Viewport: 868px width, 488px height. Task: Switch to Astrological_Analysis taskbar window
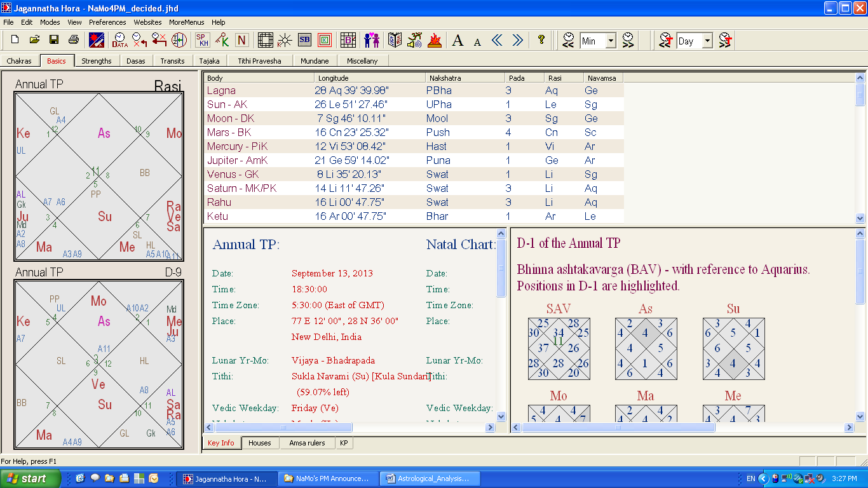point(431,478)
